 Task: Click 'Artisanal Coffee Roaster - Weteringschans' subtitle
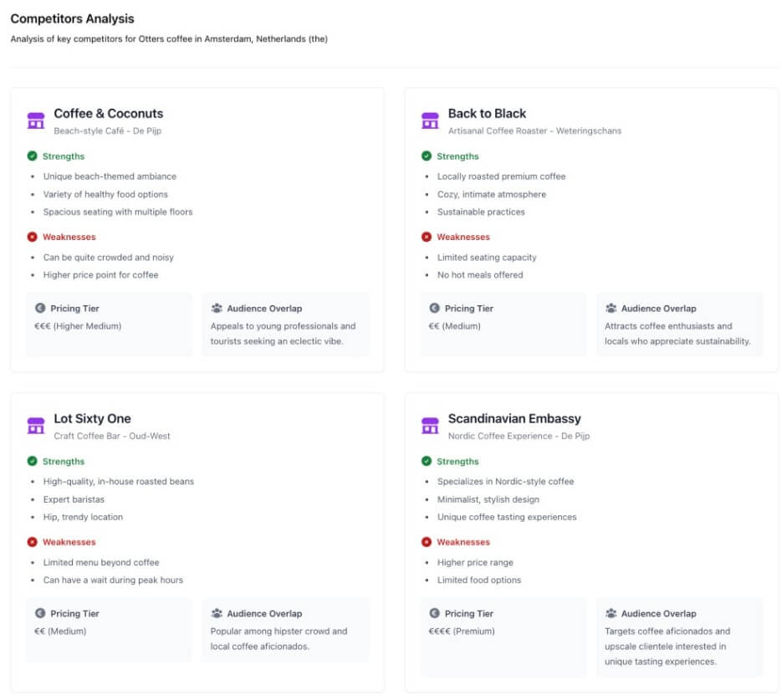(534, 131)
